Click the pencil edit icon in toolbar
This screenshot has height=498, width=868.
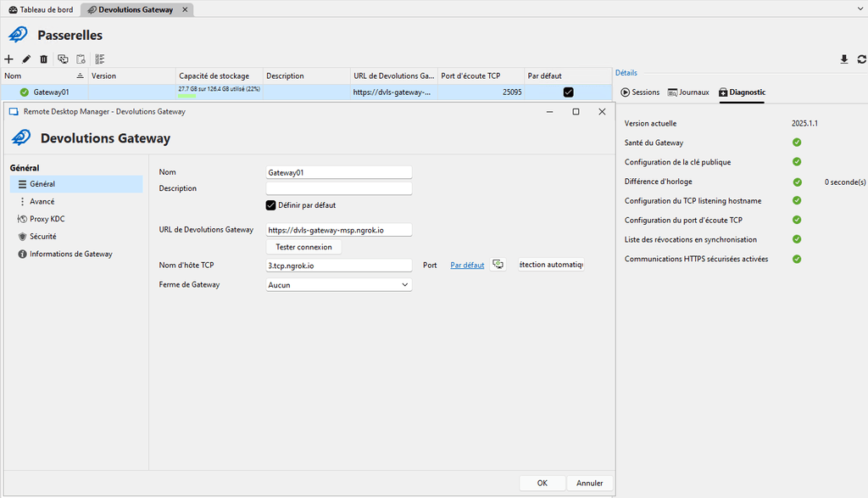point(26,59)
